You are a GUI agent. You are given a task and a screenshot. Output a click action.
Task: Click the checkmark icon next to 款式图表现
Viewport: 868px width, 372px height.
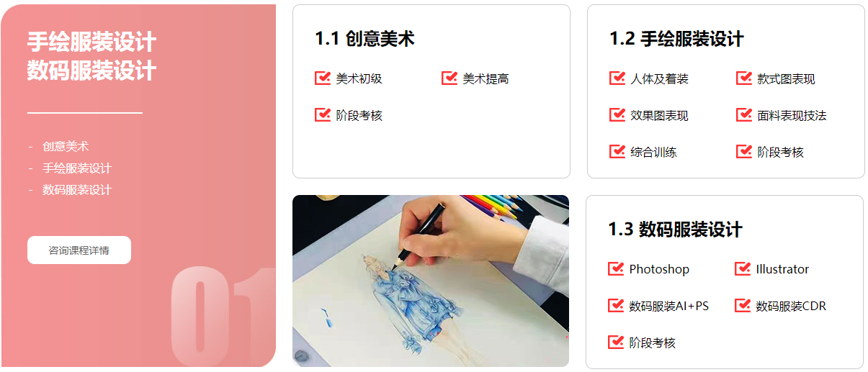pos(744,78)
